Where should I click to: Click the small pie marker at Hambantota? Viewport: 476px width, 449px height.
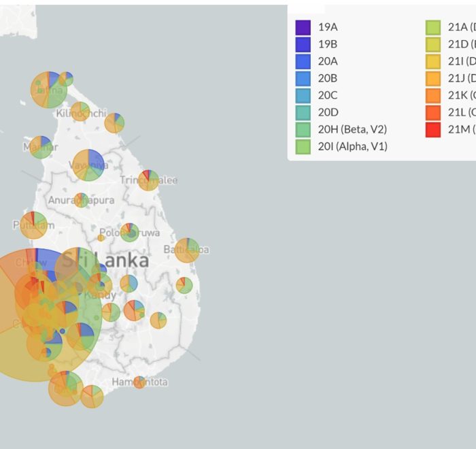tap(139, 382)
